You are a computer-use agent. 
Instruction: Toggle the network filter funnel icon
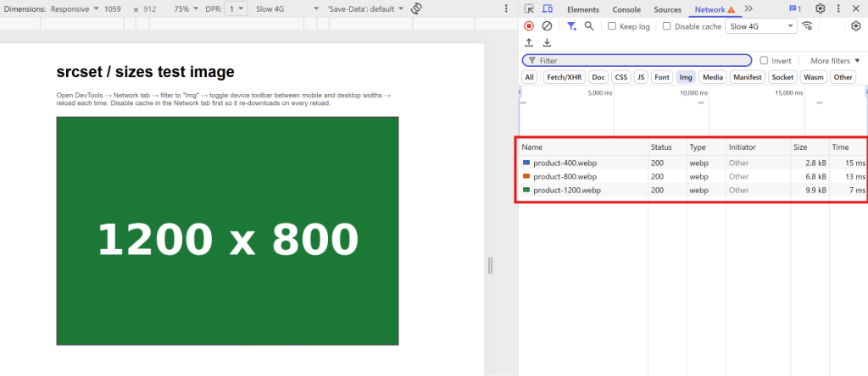(572, 26)
